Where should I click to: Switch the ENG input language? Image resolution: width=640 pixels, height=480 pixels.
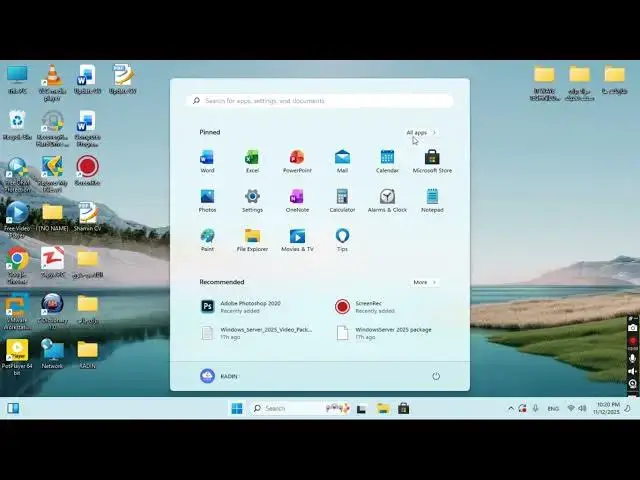(553, 409)
